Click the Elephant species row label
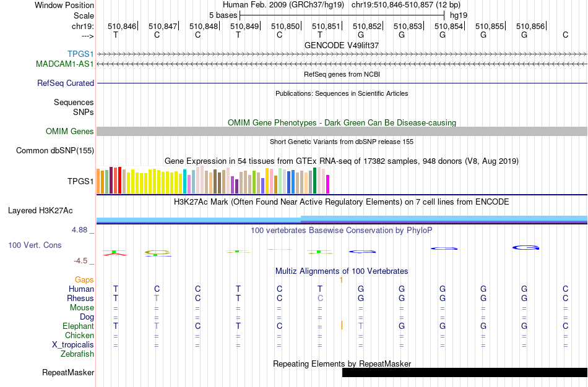Viewport: 588px width, 387px height. click(x=79, y=326)
